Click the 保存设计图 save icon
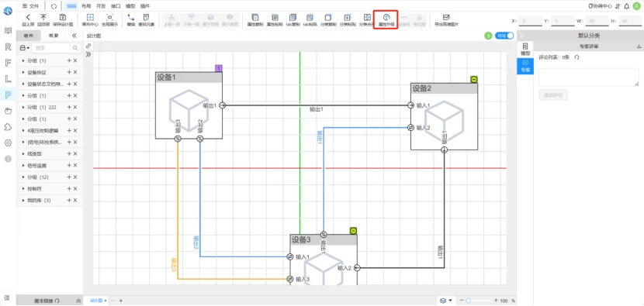 (62, 17)
